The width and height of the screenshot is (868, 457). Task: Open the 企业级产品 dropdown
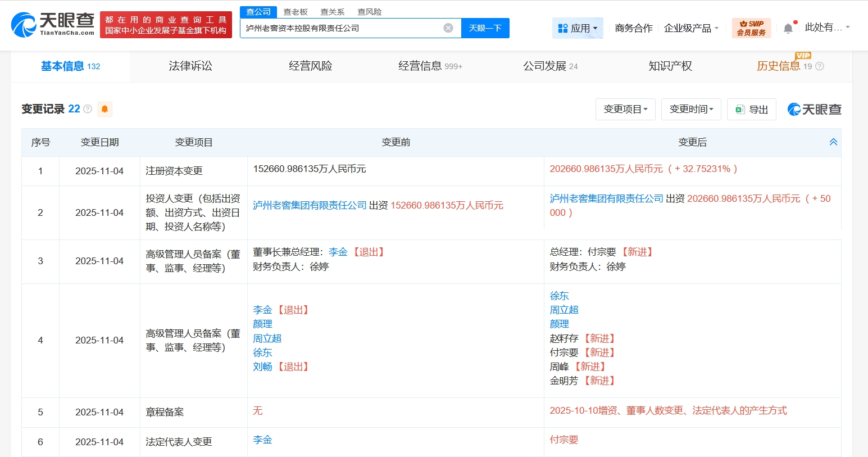tap(691, 28)
